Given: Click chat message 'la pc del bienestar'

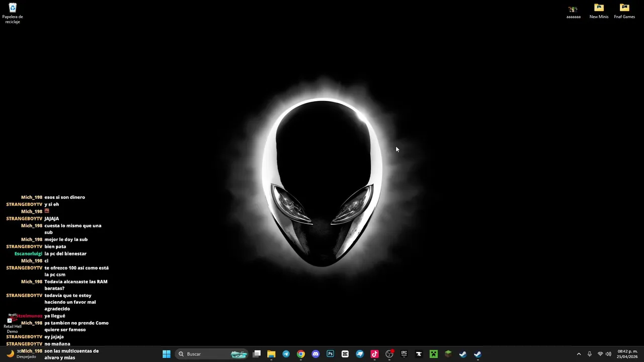Looking at the screenshot, I should [65, 254].
